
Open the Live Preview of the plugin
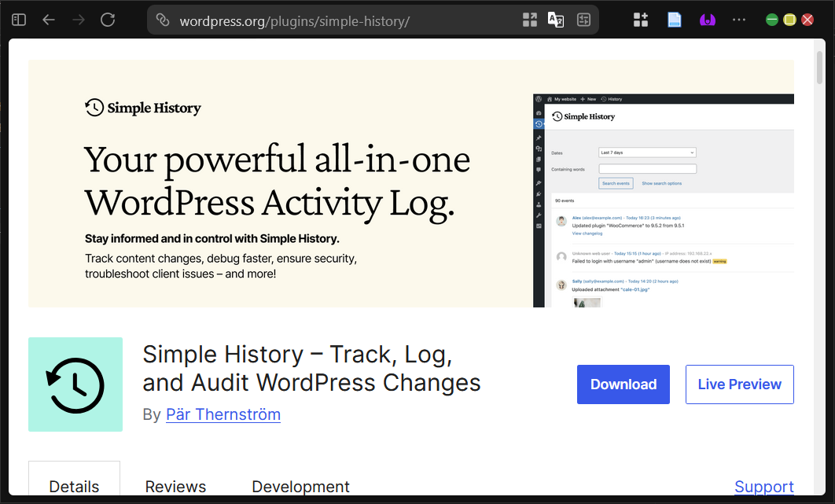click(x=740, y=384)
